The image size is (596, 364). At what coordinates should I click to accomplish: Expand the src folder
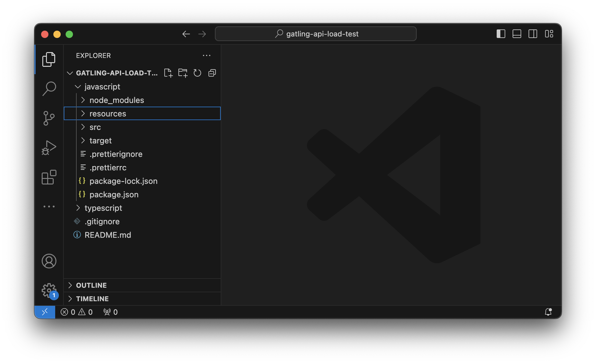[x=142, y=127]
